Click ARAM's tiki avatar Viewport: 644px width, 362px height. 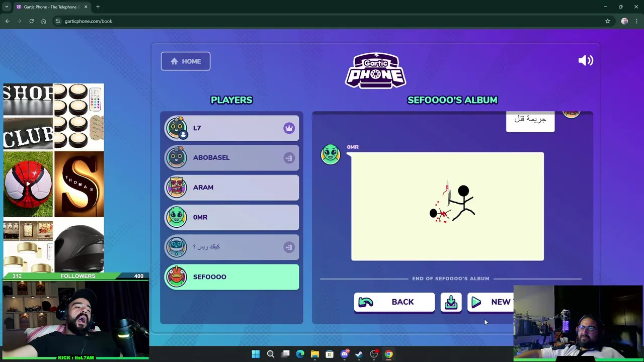pyautogui.click(x=177, y=187)
